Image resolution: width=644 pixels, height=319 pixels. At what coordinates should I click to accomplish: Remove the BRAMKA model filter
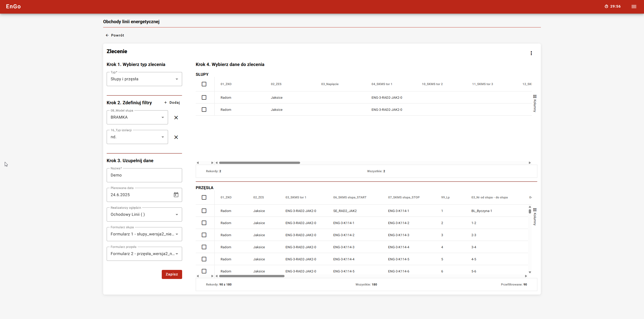(x=176, y=118)
